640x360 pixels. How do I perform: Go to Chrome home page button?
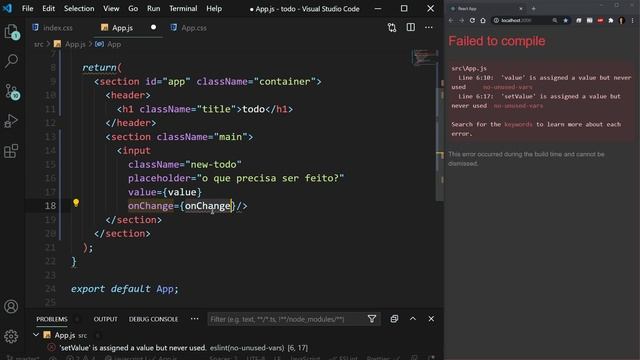[483, 20]
